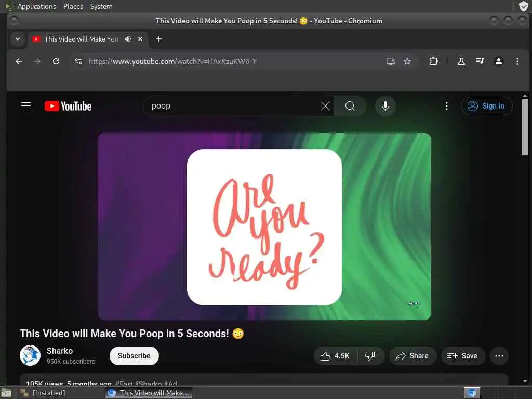
Task: Start voice search with microphone
Action: 385,106
